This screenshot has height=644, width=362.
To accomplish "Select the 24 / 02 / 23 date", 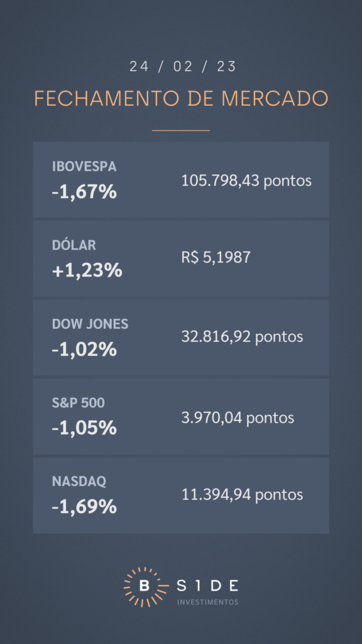I will (183, 67).
